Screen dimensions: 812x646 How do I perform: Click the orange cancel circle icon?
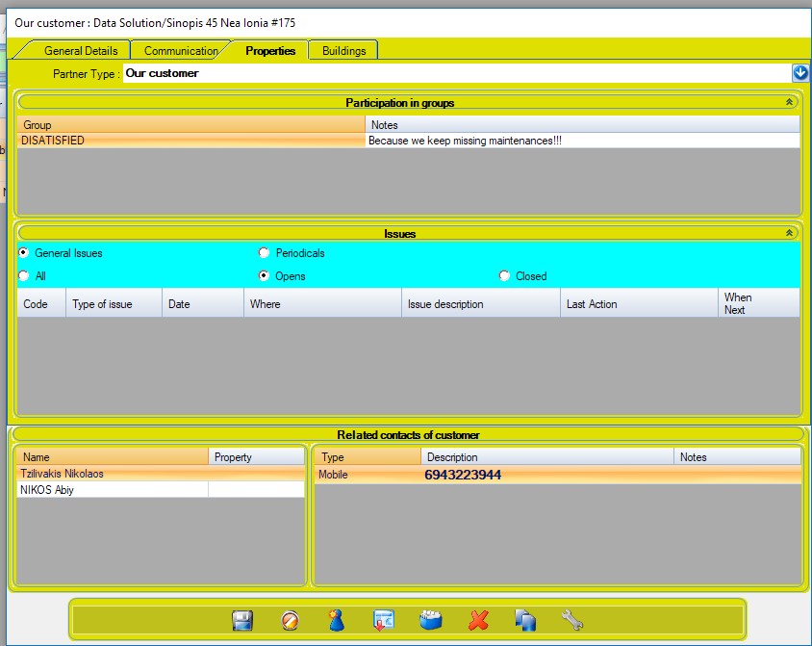coord(290,621)
